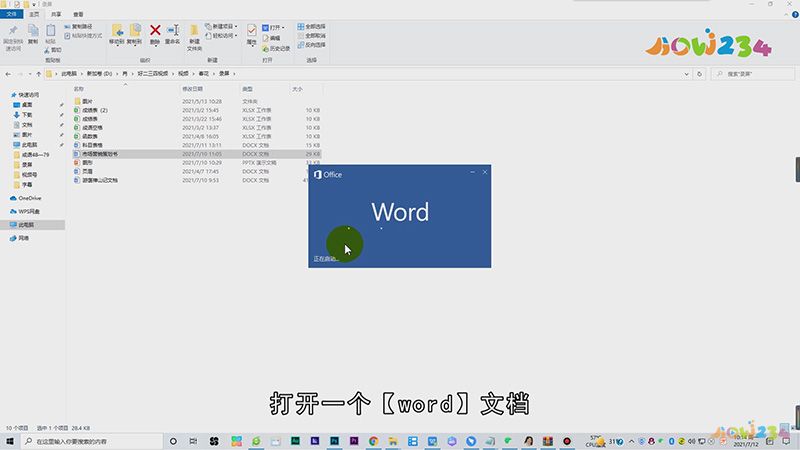Open Adobe Audition (Au) from the taskbar

[x=295, y=441]
